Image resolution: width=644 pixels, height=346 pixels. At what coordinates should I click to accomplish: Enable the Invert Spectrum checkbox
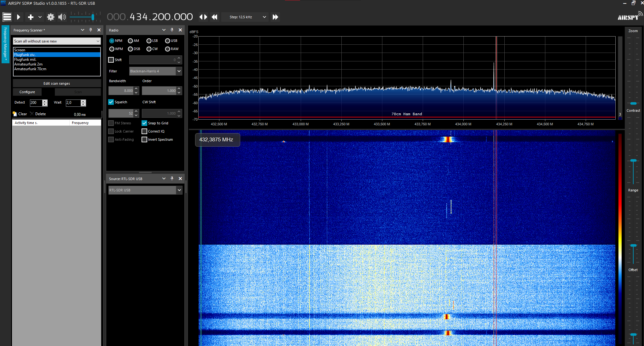(x=144, y=139)
